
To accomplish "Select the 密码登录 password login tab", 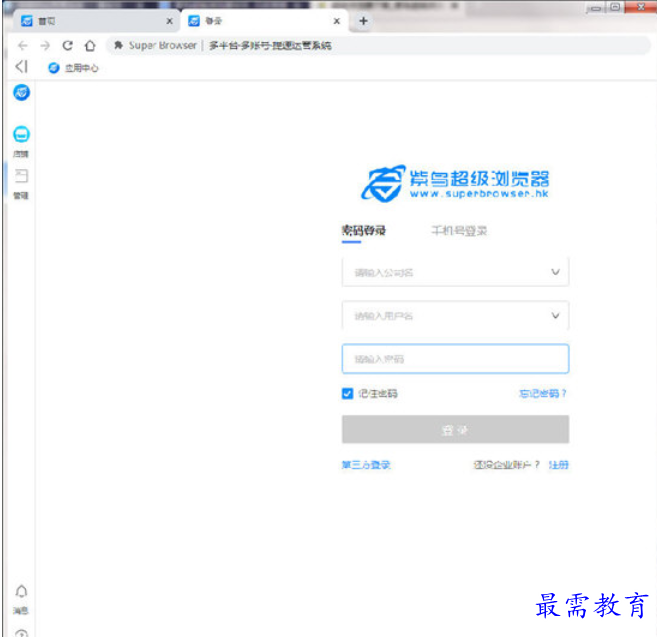I will coord(363,230).
